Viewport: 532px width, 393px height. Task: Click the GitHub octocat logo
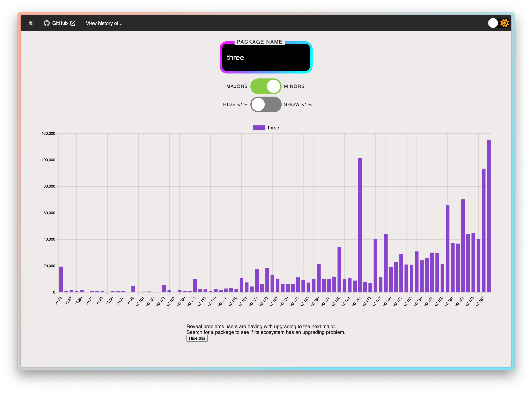47,23
